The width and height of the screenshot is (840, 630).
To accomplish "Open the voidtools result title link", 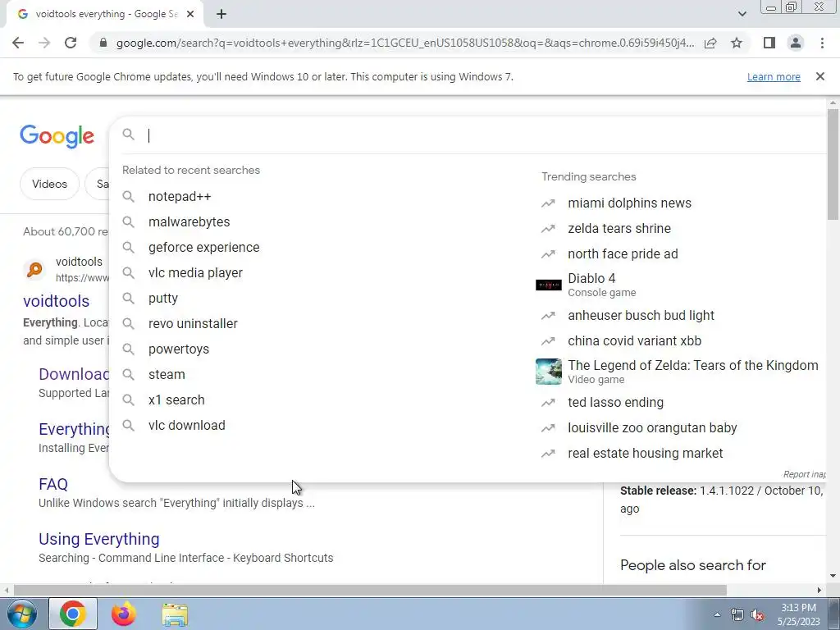I will coord(57,301).
